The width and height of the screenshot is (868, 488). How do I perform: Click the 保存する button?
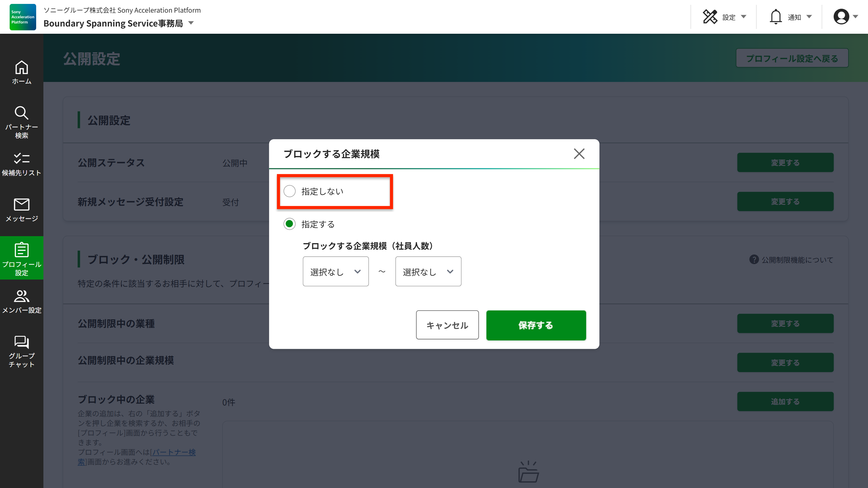pos(536,325)
